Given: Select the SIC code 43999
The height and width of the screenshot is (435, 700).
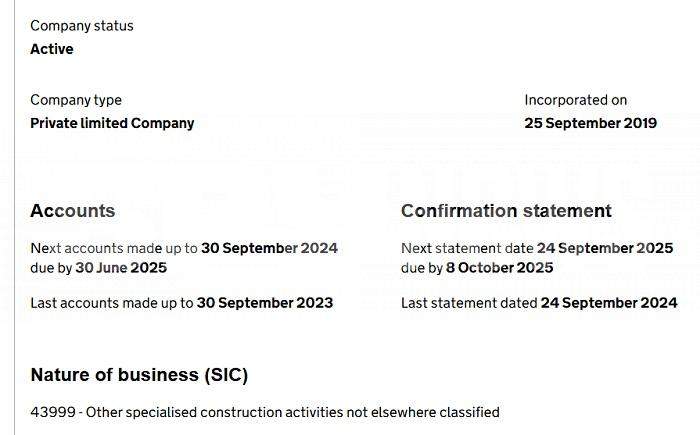Looking at the screenshot, I should (53, 412).
